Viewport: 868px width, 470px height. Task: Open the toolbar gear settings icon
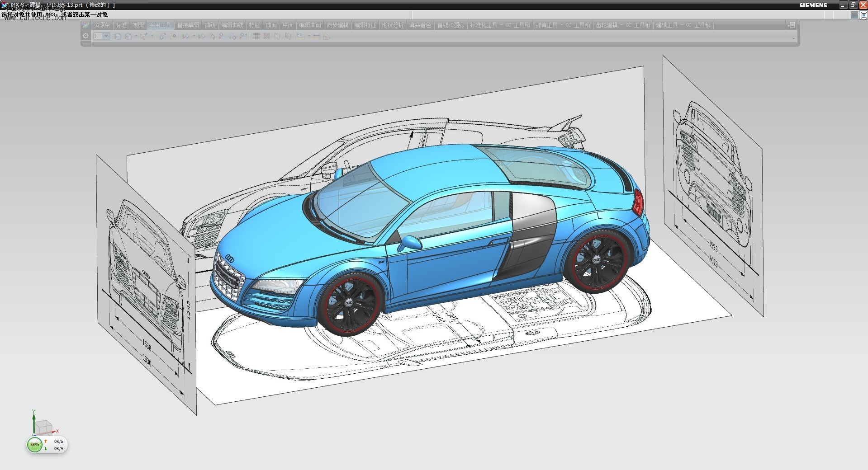(x=85, y=36)
